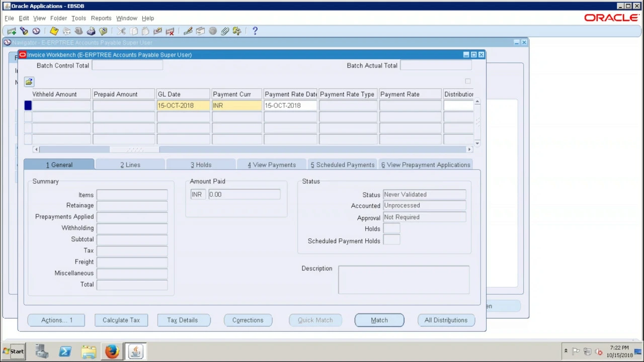Click the Java coffee cup taskbar icon
The width and height of the screenshot is (644, 362).
135,351
